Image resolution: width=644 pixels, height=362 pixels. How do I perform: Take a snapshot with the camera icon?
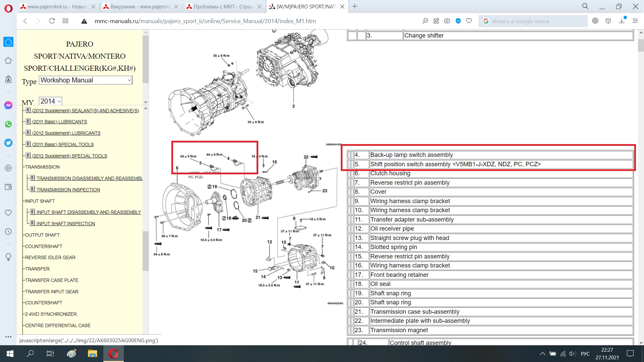[x=447, y=21]
